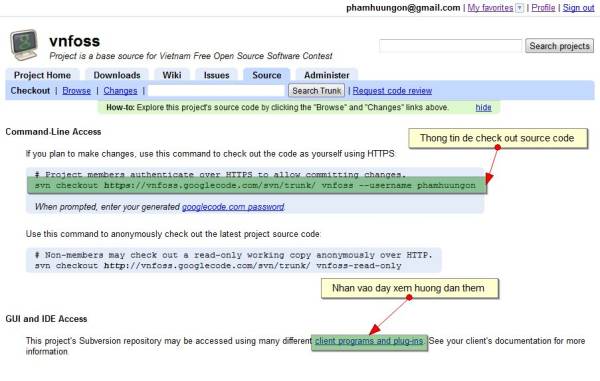Click the Sign out link
The width and height of the screenshot is (600, 381).
(x=578, y=8)
